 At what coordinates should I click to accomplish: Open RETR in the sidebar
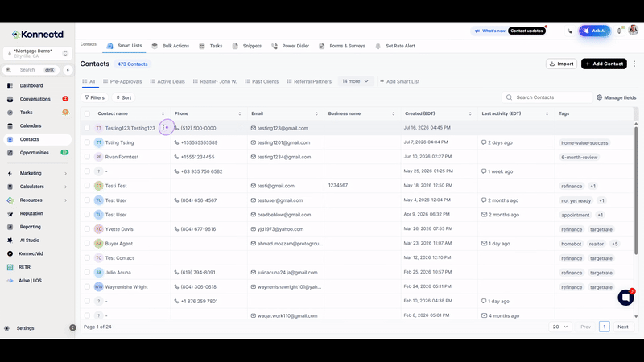tap(24, 267)
